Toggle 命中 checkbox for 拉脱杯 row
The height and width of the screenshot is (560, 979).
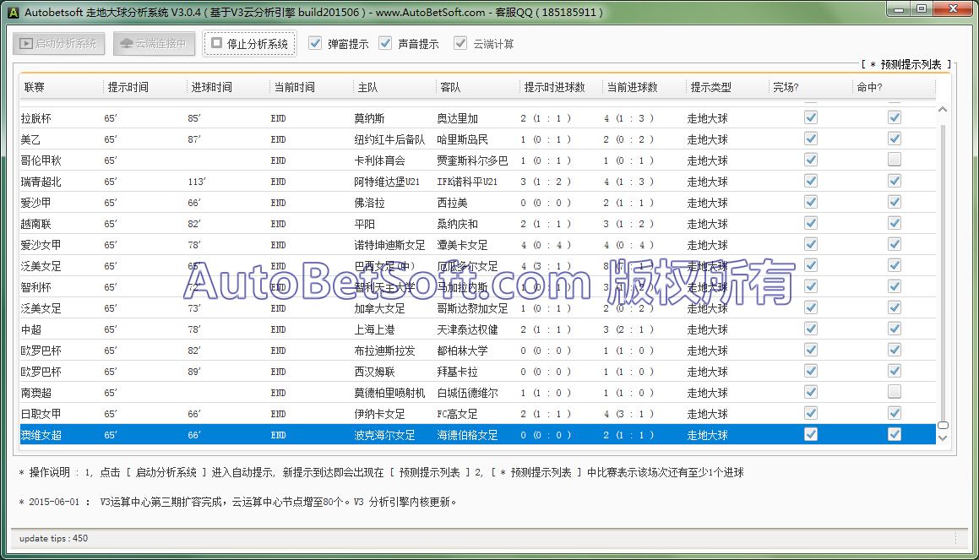point(895,117)
